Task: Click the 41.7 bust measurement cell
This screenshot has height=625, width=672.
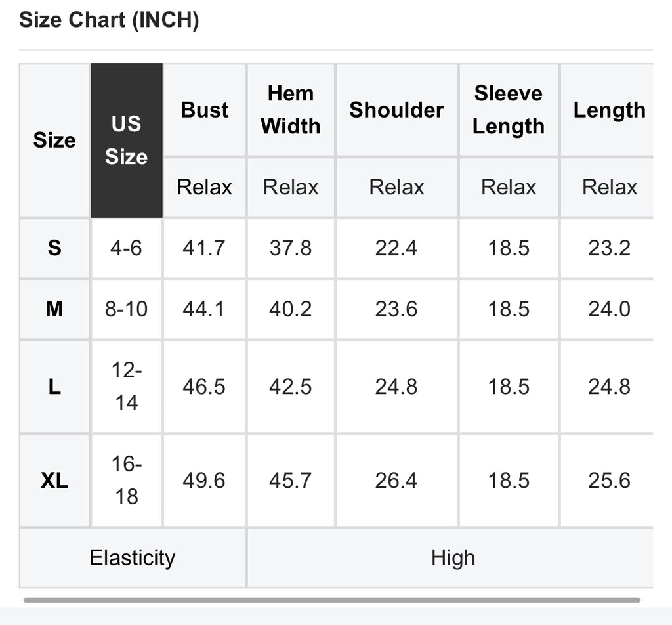Action: [x=204, y=248]
